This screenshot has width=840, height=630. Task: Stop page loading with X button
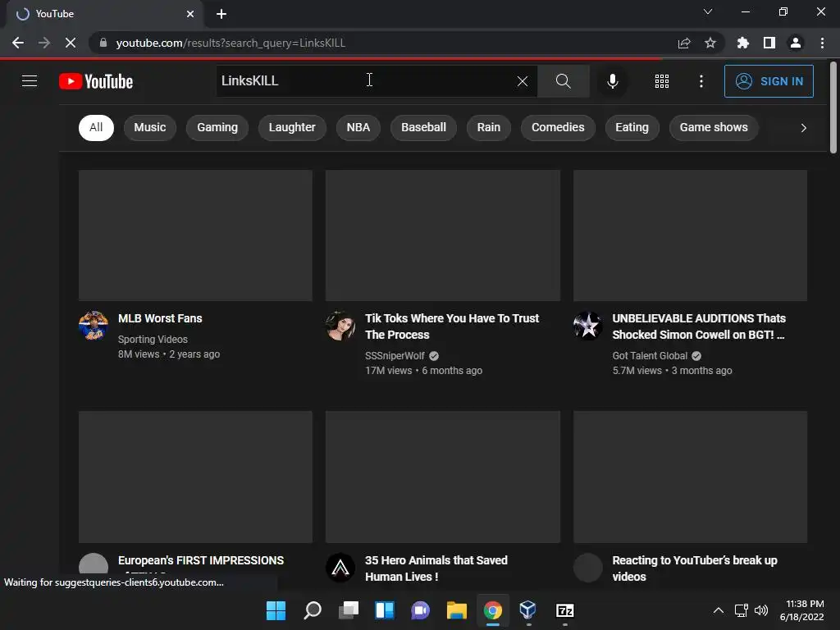[x=71, y=43]
